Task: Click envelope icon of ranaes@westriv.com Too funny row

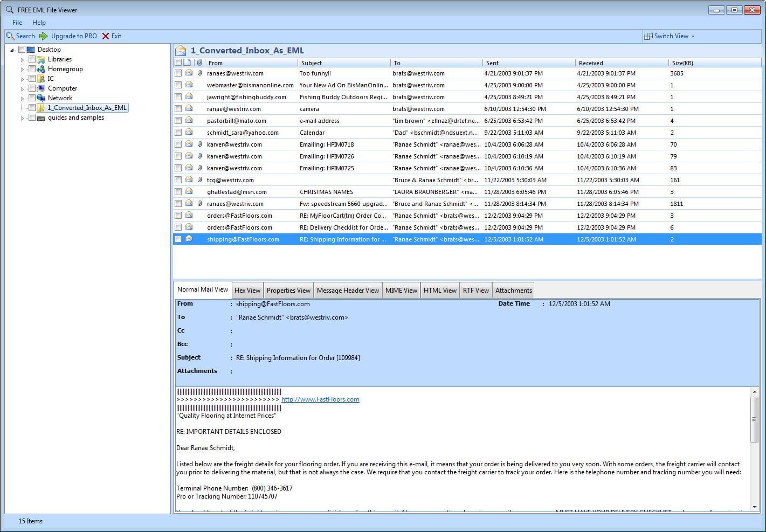Action: pyautogui.click(x=189, y=73)
